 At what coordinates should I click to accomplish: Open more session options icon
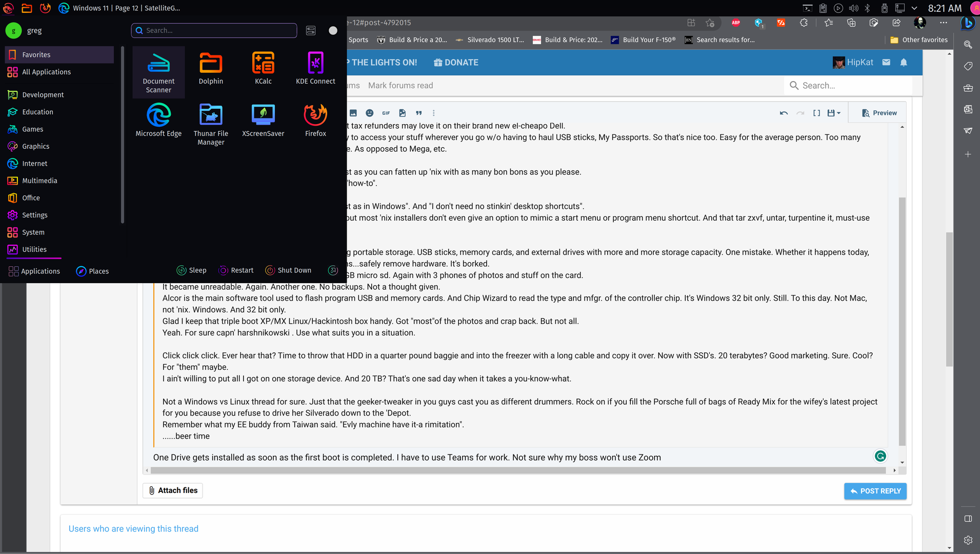(333, 270)
